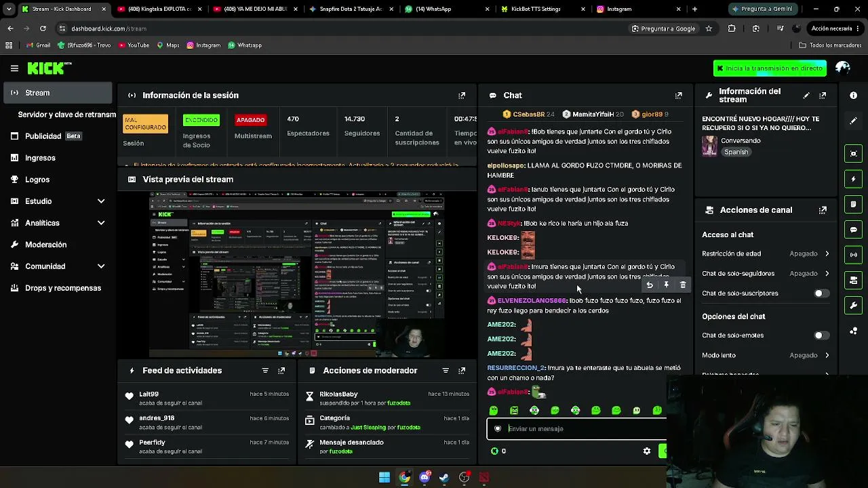868x488 pixels.
Task: Open the Dota 2 taskbar icon
Action: pyautogui.click(x=484, y=477)
